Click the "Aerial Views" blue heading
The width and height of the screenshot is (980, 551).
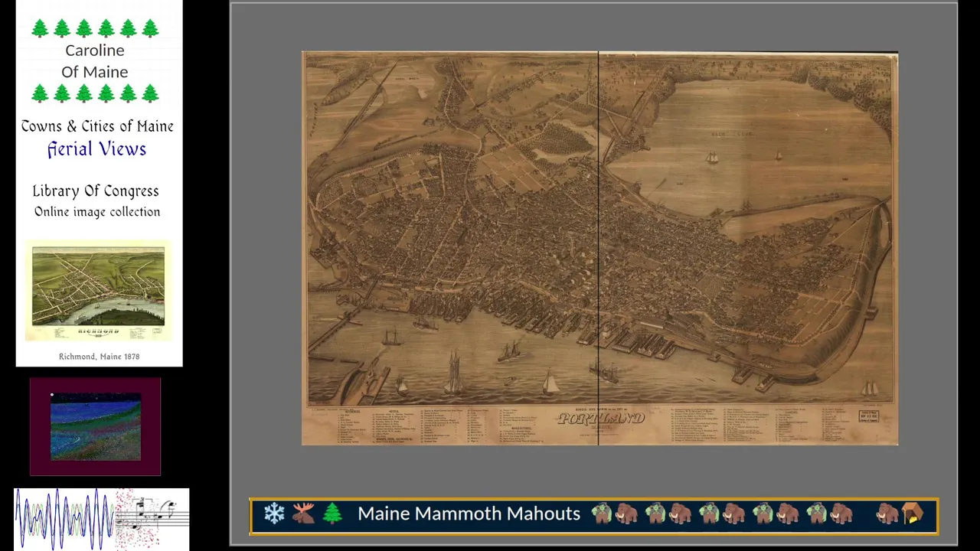coord(96,149)
